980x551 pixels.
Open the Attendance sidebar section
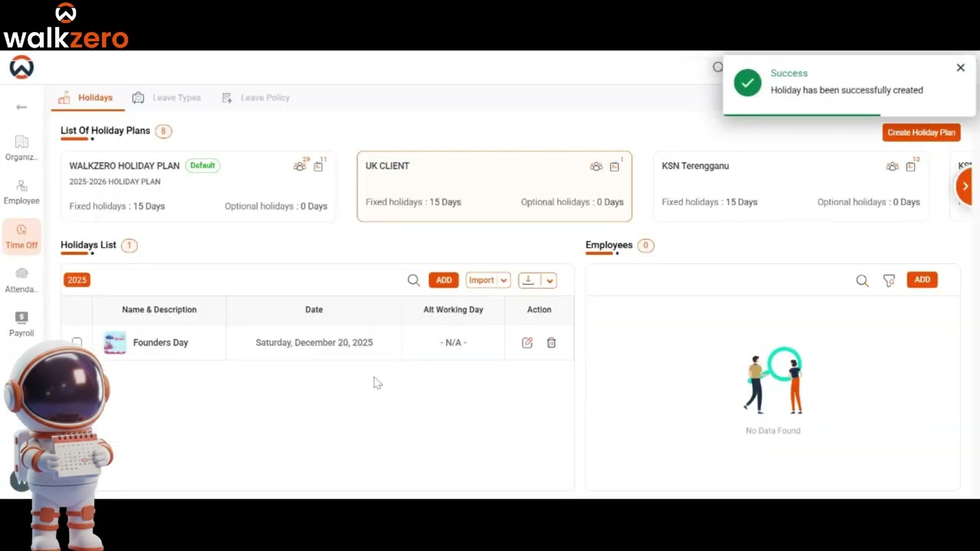click(21, 281)
